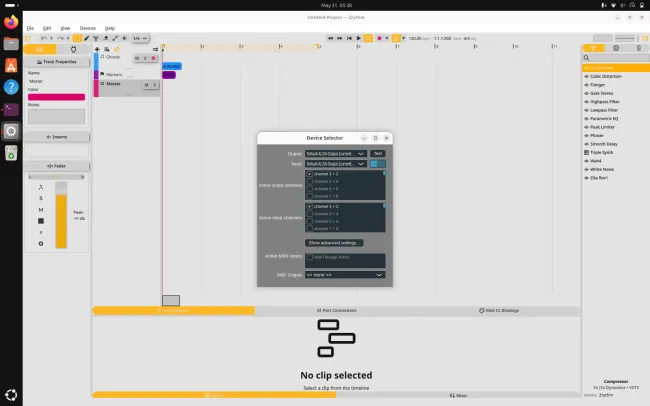Viewport: 650px width, 406px height.
Task: Jump to start with skip-back button
Action: click(x=349, y=38)
